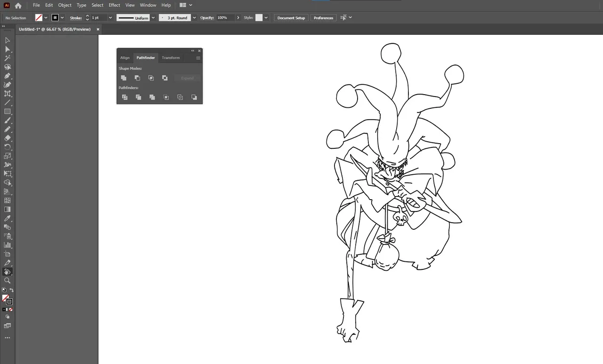Image resolution: width=603 pixels, height=364 pixels.
Task: Select the Zoom magnifier tool
Action: 8,281
